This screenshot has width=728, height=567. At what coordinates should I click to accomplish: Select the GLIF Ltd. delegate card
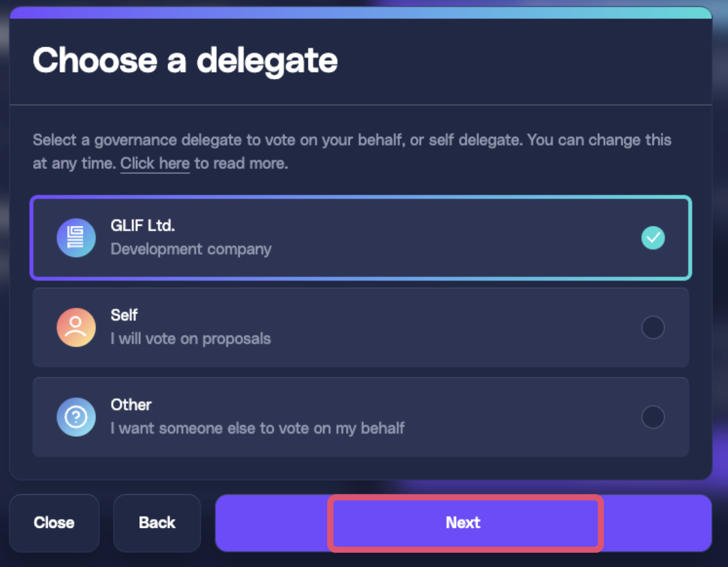pyautogui.click(x=361, y=238)
